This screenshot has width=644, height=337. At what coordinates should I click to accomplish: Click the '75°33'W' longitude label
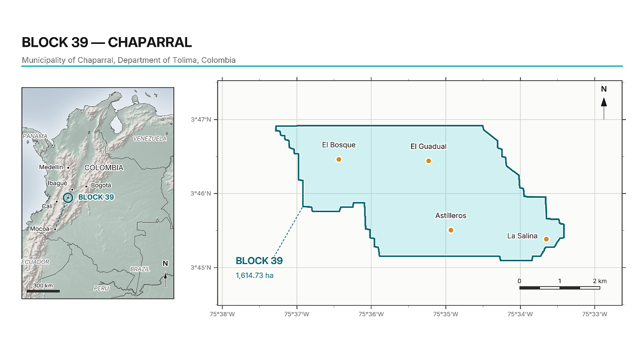[x=594, y=314]
